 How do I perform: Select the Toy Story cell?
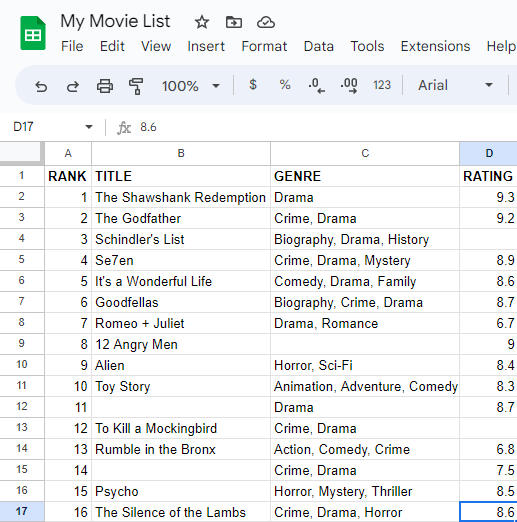[x=181, y=386]
